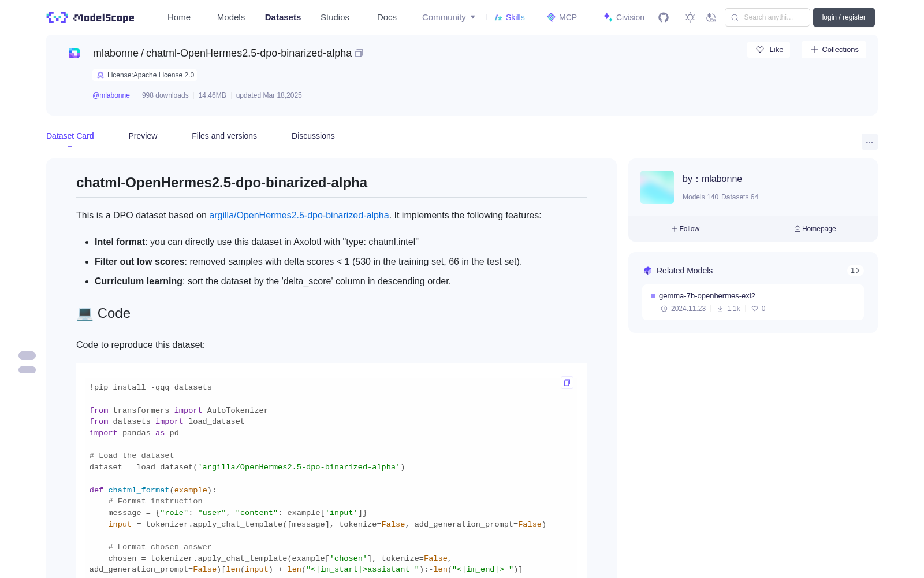Select the Dataset Card tab
This screenshot has height=578, width=924.
point(70,136)
